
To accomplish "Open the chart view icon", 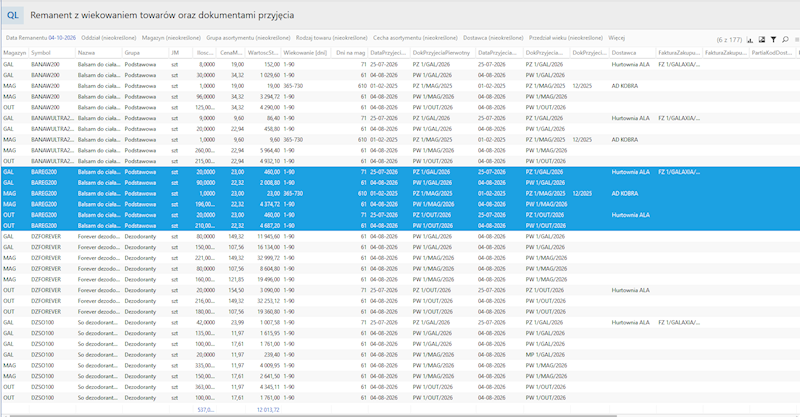I will (750, 39).
